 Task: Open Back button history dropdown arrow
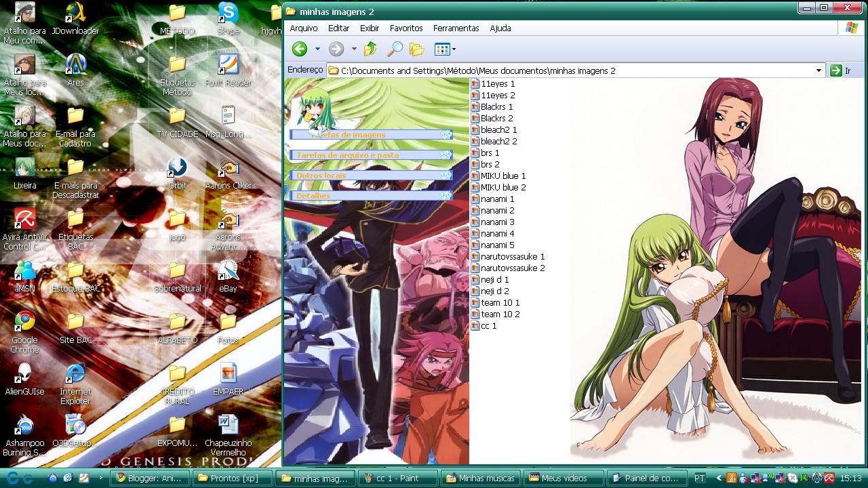pos(317,49)
